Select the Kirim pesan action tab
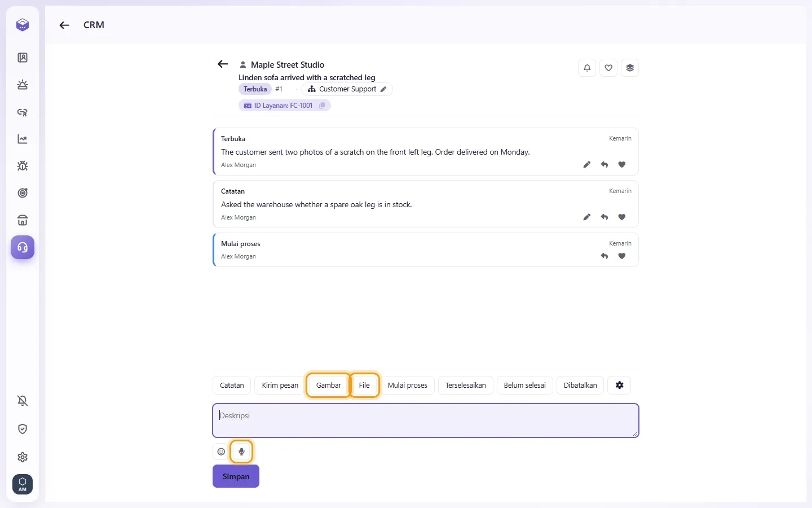Viewport: 812px width, 508px height. coord(280,386)
